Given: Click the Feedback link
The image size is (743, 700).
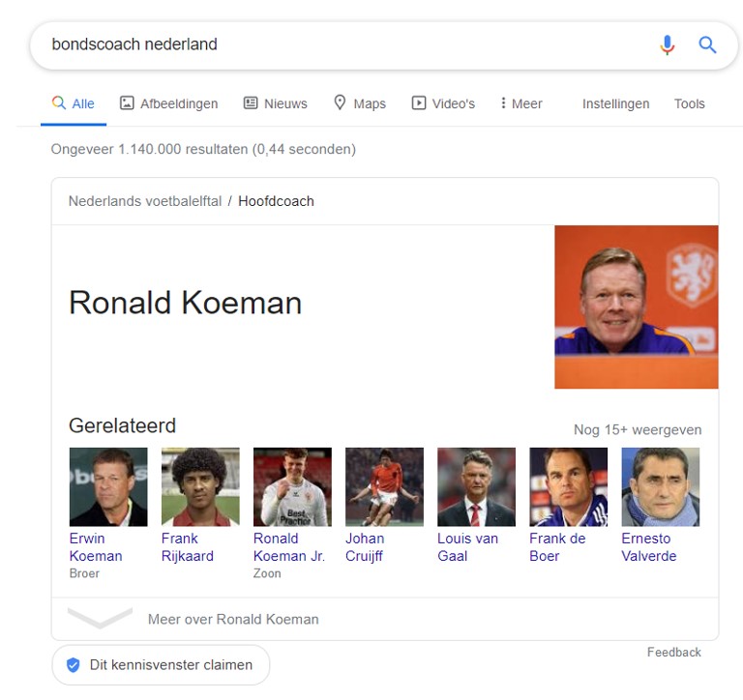Looking at the screenshot, I should pyautogui.click(x=673, y=653).
